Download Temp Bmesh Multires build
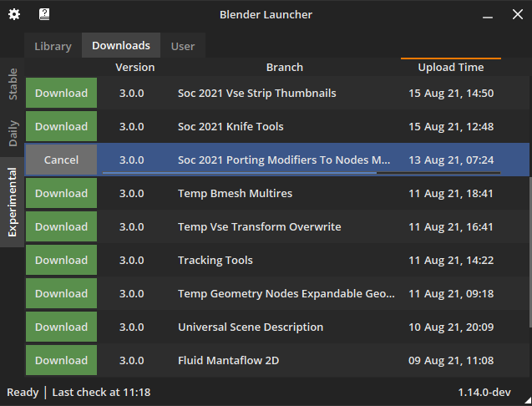This screenshot has height=406, width=532. click(62, 193)
